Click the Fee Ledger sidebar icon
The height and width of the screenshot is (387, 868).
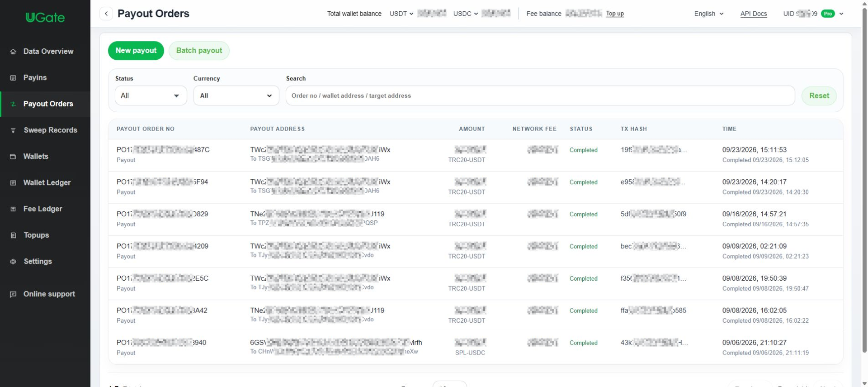point(13,209)
